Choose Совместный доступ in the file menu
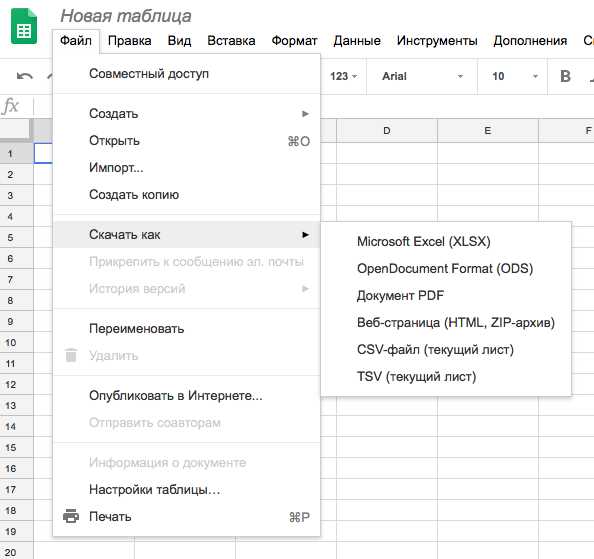 tap(186, 73)
